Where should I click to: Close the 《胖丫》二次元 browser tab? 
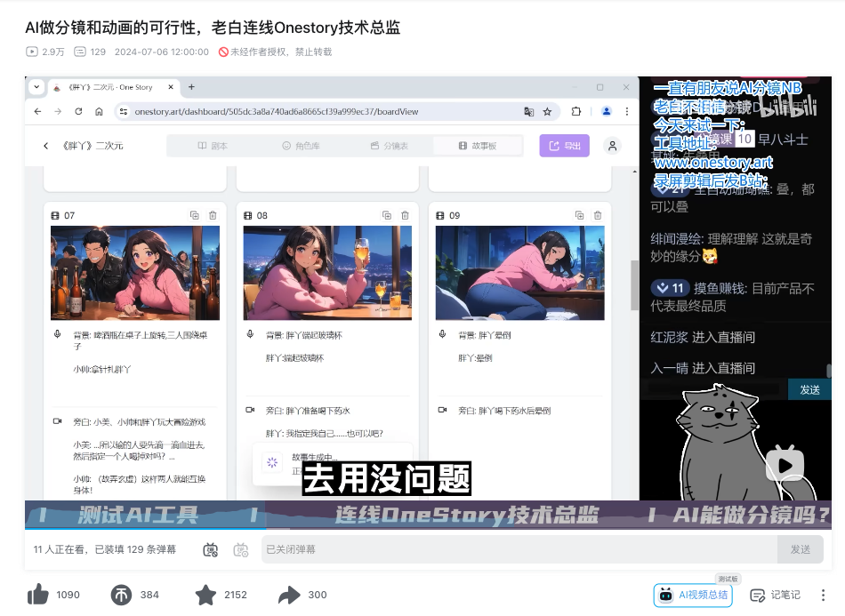tap(171, 87)
